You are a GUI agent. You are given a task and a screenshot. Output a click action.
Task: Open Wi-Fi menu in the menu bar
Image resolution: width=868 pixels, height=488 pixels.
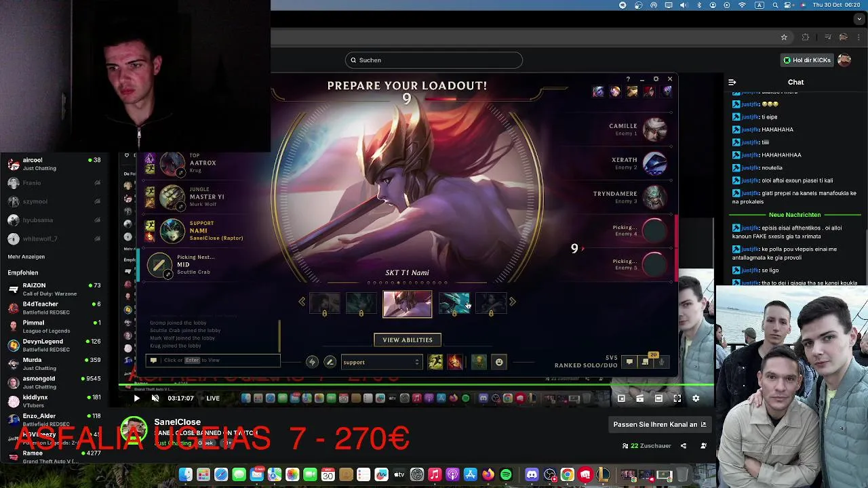[x=742, y=5]
